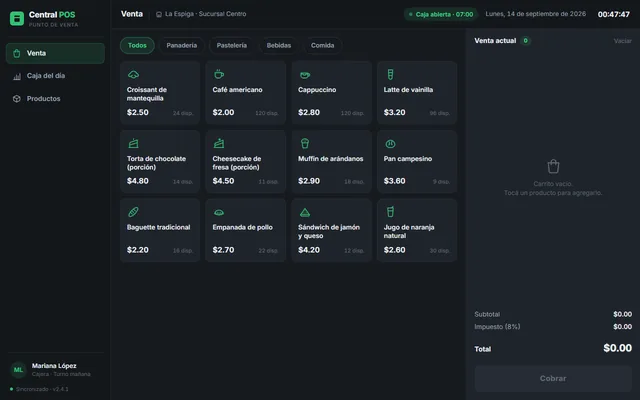Click the Venta page title in header

[131, 14]
